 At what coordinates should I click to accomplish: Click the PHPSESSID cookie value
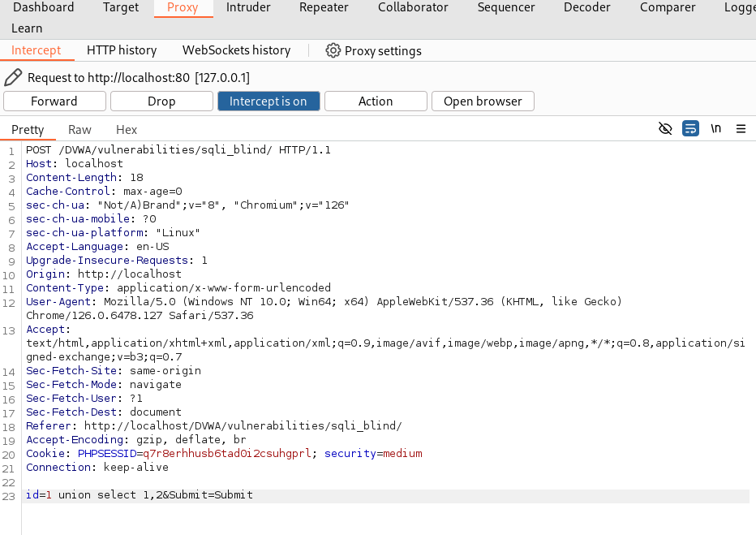(x=226, y=454)
